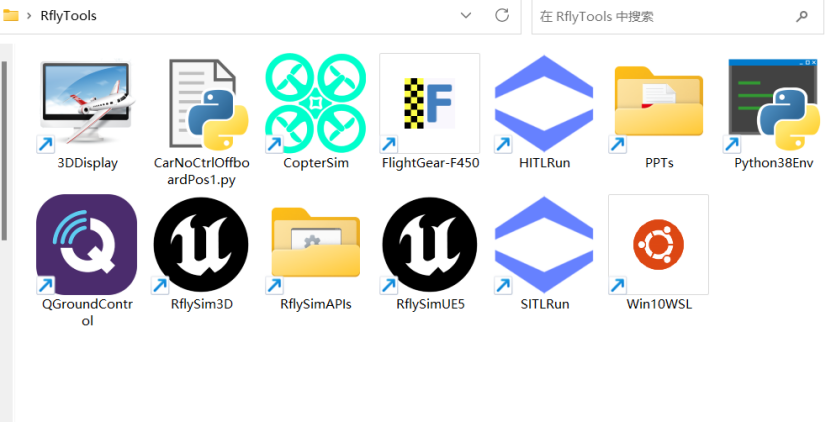Image resolution: width=831 pixels, height=422 pixels.
Task: Click the RflySimAPIs name label
Action: pyautogui.click(x=316, y=304)
